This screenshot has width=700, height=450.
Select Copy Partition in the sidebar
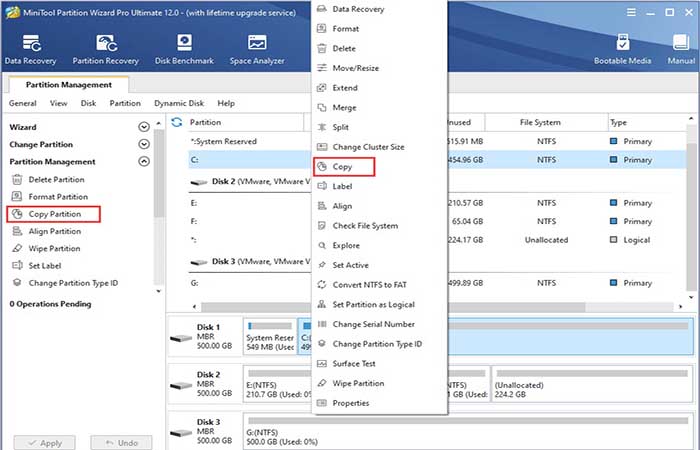click(x=54, y=214)
